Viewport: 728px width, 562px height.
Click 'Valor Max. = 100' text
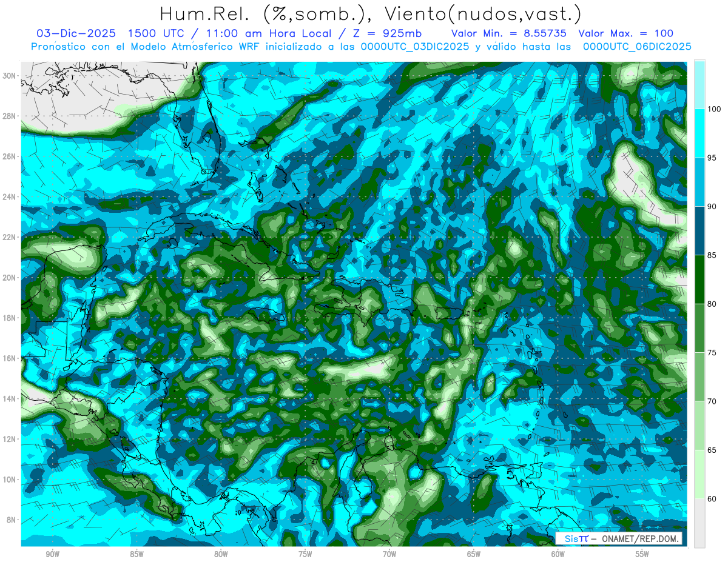(626, 33)
